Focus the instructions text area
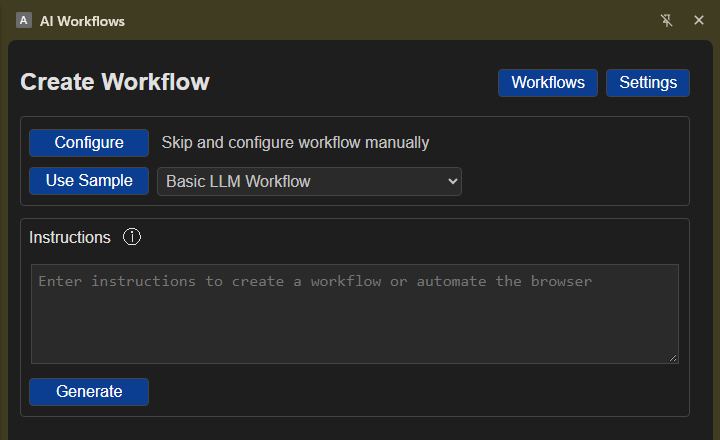Screen dimensions: 720x440 pos(355,314)
